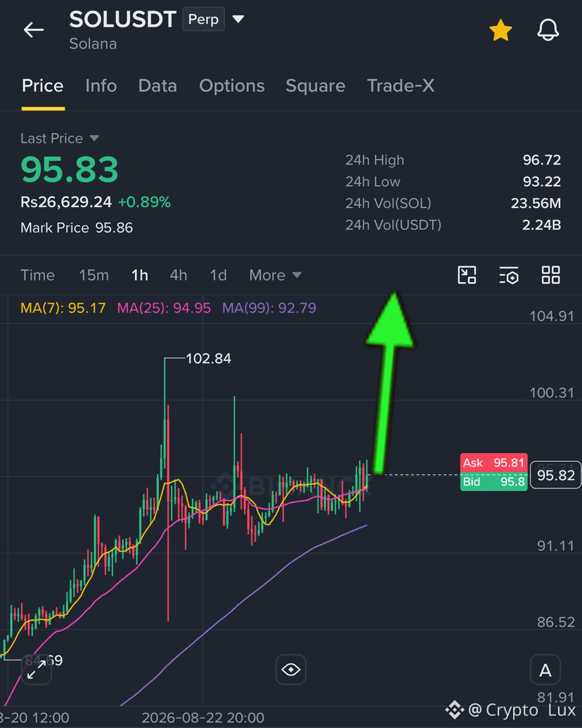Click the last price 95.83
Viewport: 582px width, 728px height.
70,170
